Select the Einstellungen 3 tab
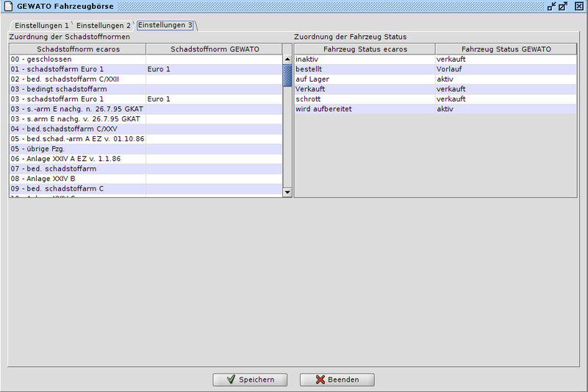 [x=165, y=25]
